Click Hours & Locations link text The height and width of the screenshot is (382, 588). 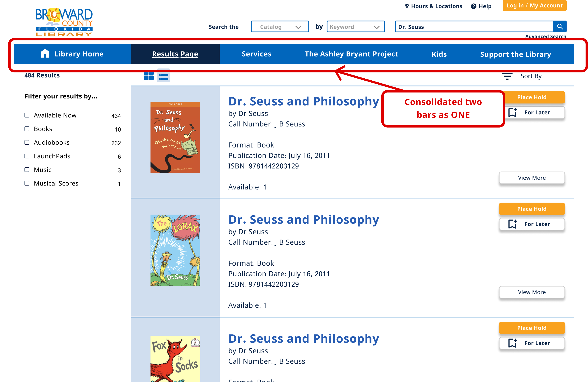[436, 6]
